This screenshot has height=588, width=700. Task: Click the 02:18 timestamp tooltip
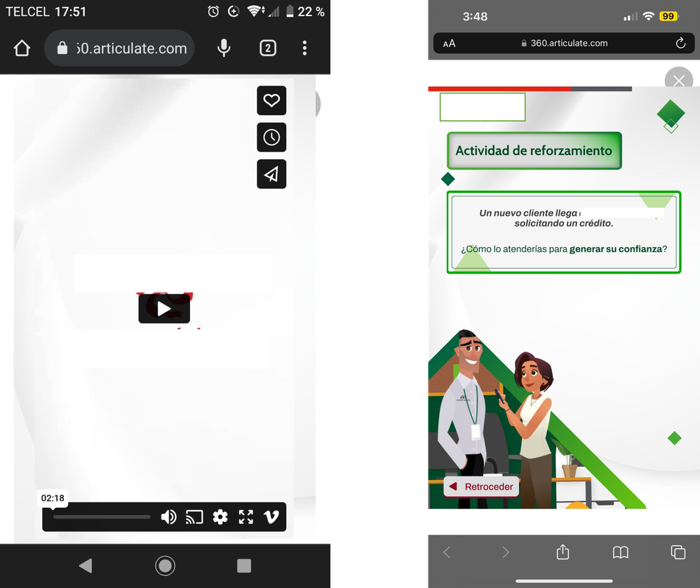[x=53, y=498]
